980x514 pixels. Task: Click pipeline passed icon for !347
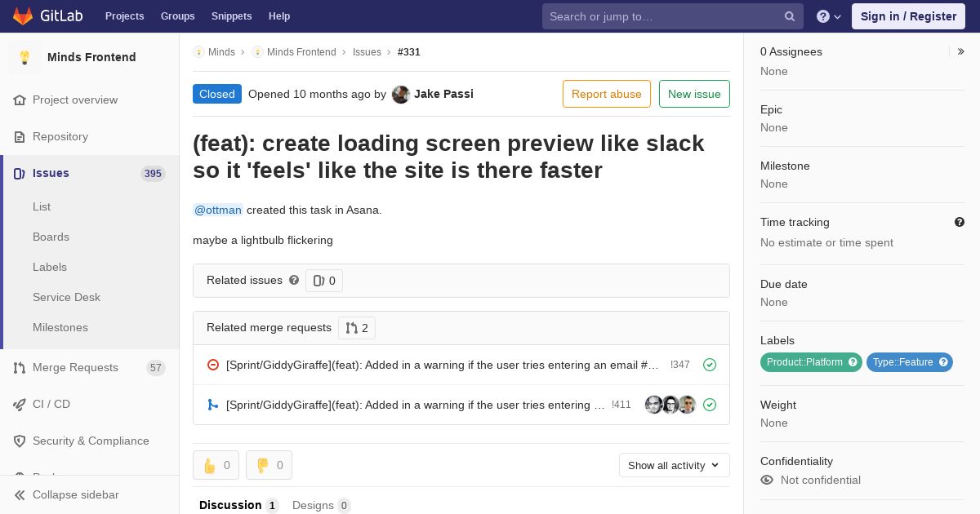pos(710,365)
